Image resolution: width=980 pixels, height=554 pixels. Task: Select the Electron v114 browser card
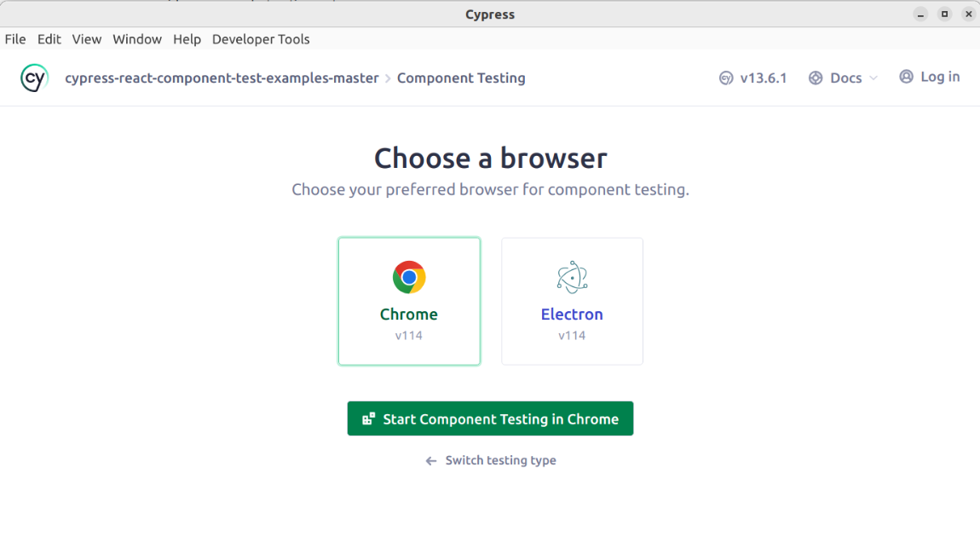point(572,301)
